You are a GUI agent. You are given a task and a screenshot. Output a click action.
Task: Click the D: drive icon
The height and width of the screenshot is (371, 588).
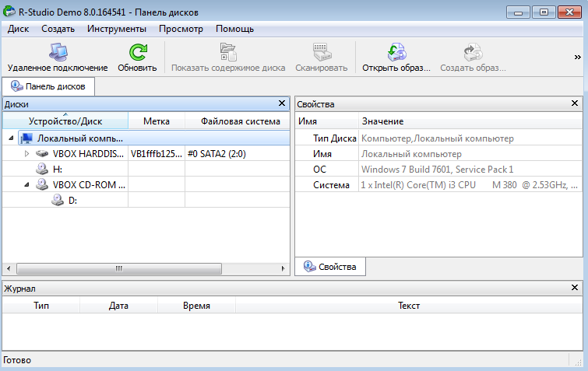pos(58,200)
